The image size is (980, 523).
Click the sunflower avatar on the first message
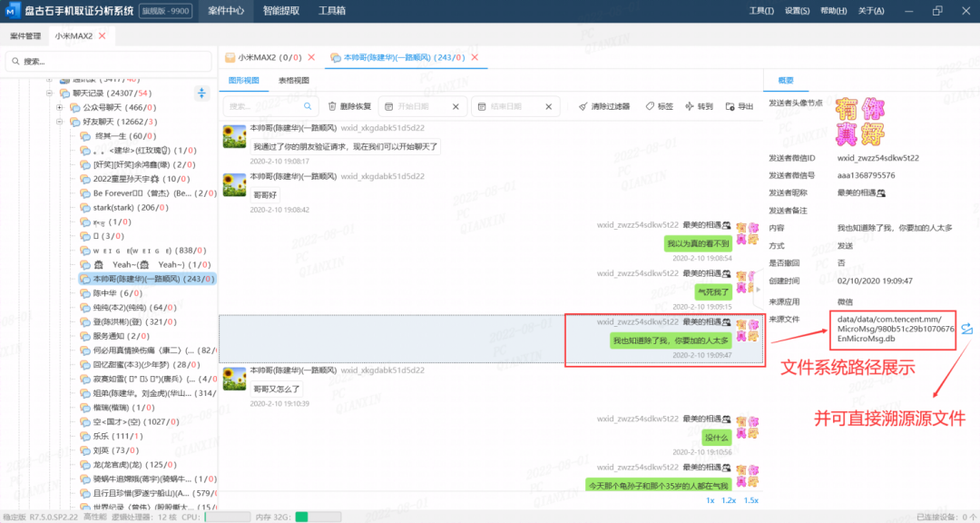click(x=234, y=136)
